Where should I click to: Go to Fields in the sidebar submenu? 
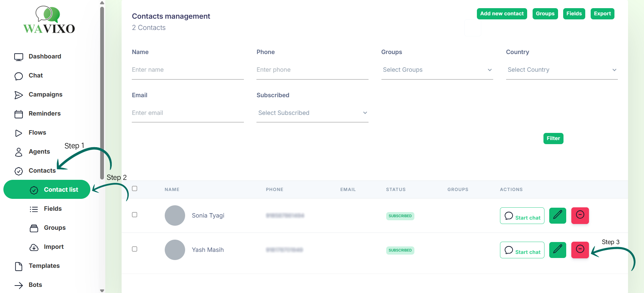pyautogui.click(x=53, y=209)
